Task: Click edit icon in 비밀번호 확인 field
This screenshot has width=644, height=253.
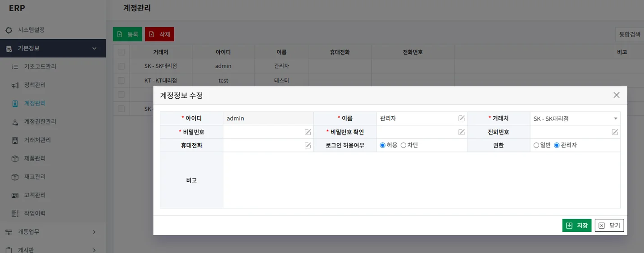Action: [462, 132]
